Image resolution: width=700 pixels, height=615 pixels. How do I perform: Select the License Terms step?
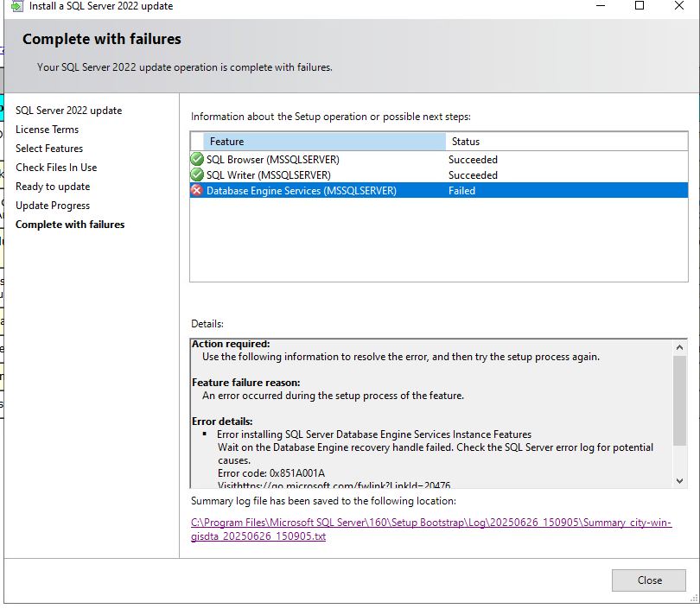pyautogui.click(x=47, y=130)
